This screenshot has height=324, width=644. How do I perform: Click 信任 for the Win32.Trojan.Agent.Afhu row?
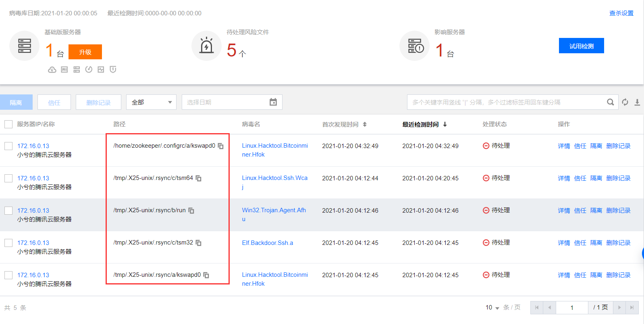coord(580,211)
